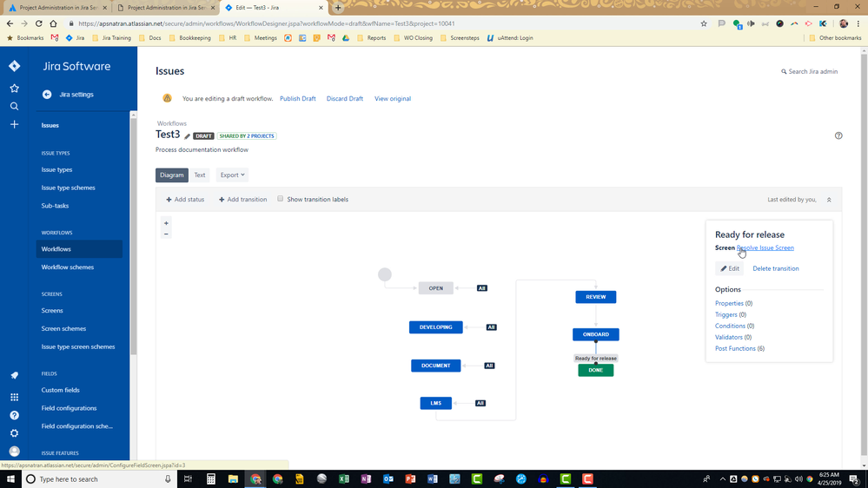Image resolution: width=868 pixels, height=488 pixels.
Task: Click Publish Draft link
Action: 298,98
